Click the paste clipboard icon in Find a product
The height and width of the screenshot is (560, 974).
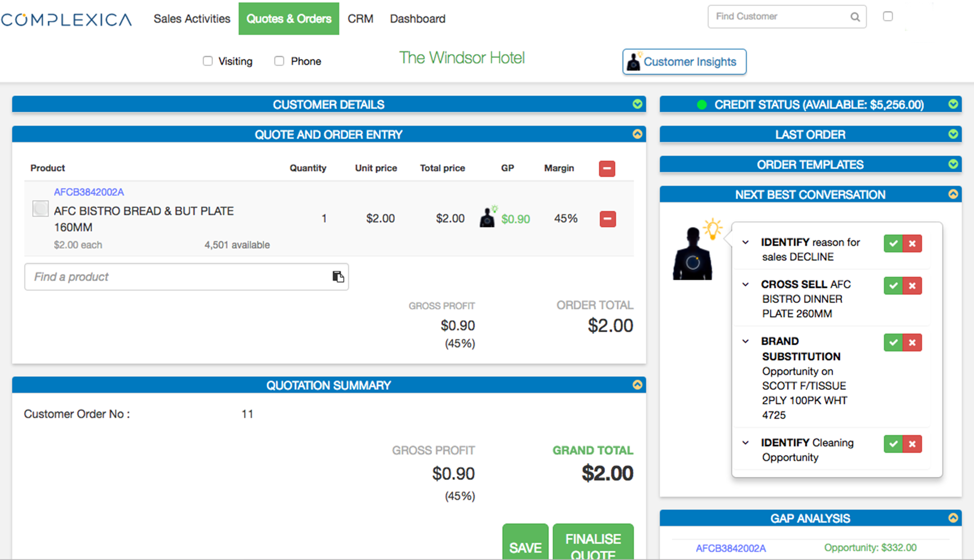pyautogui.click(x=338, y=277)
